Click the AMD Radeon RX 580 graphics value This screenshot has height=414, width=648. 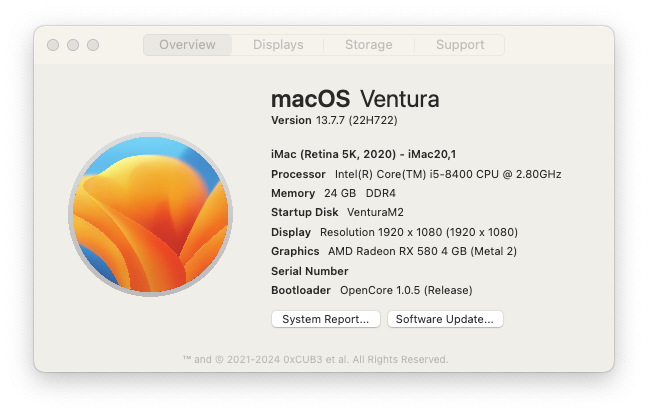click(422, 251)
